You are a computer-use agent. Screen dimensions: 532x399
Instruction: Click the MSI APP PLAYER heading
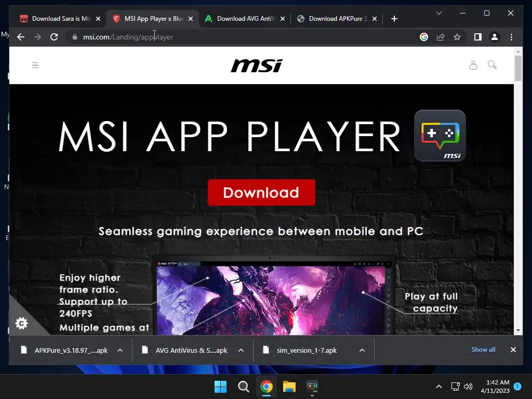[230, 136]
